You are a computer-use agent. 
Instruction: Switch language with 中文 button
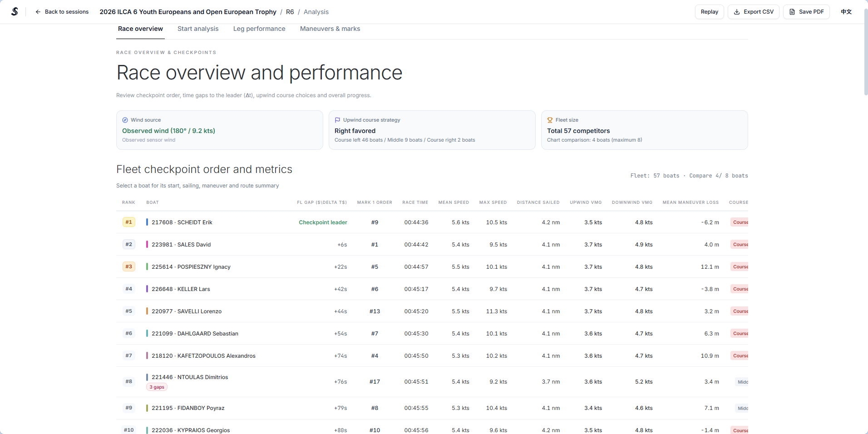(x=846, y=12)
